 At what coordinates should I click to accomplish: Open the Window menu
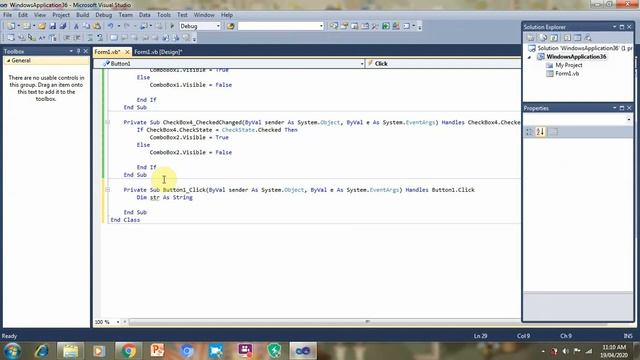204,15
